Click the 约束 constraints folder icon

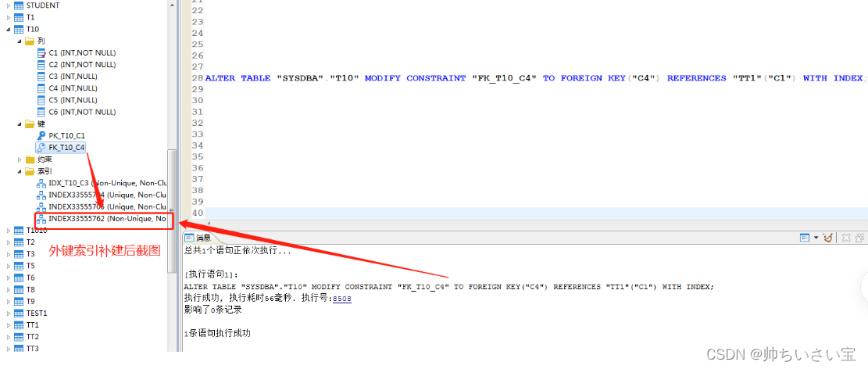coord(30,159)
